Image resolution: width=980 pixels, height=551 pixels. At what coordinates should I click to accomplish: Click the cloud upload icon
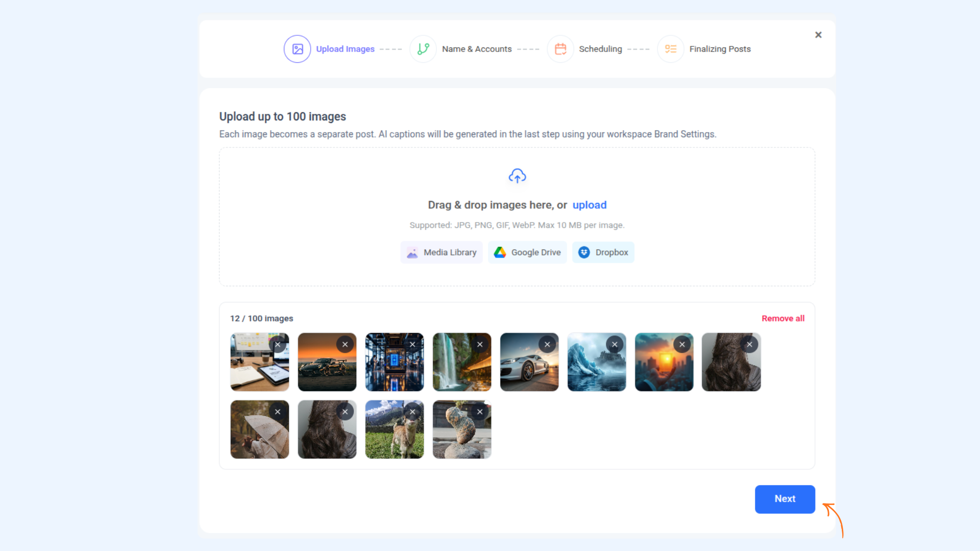517,176
